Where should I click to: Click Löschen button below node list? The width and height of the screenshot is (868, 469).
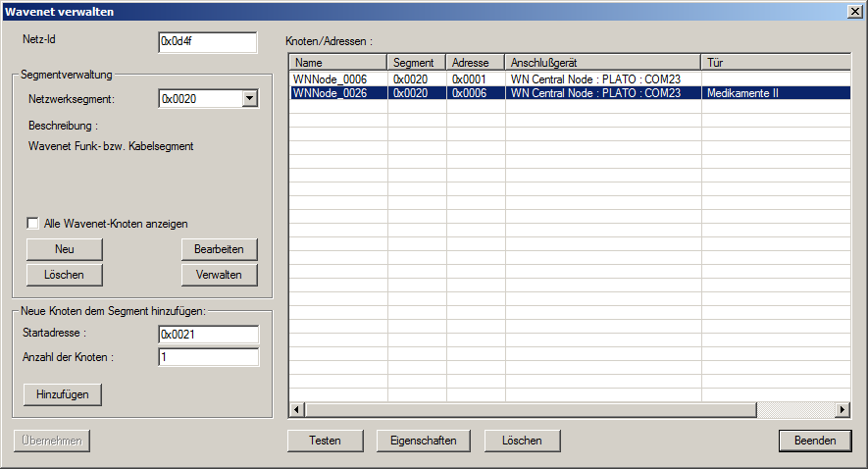[x=522, y=441]
